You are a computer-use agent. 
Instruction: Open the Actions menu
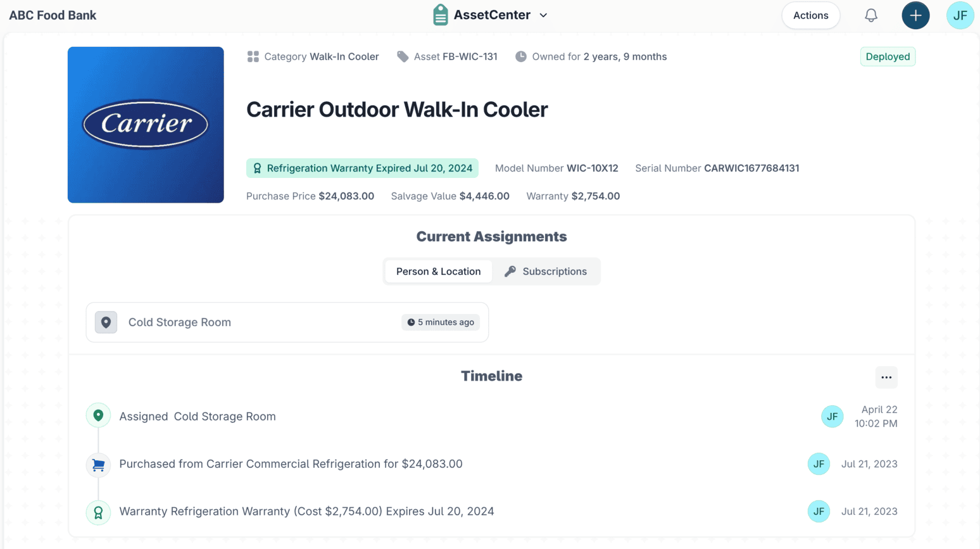pyautogui.click(x=810, y=15)
